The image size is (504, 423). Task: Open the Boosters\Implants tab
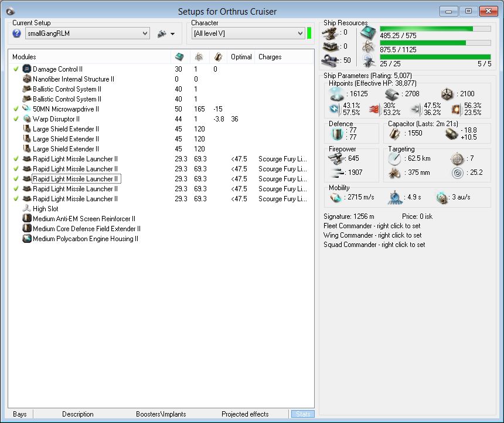161,414
